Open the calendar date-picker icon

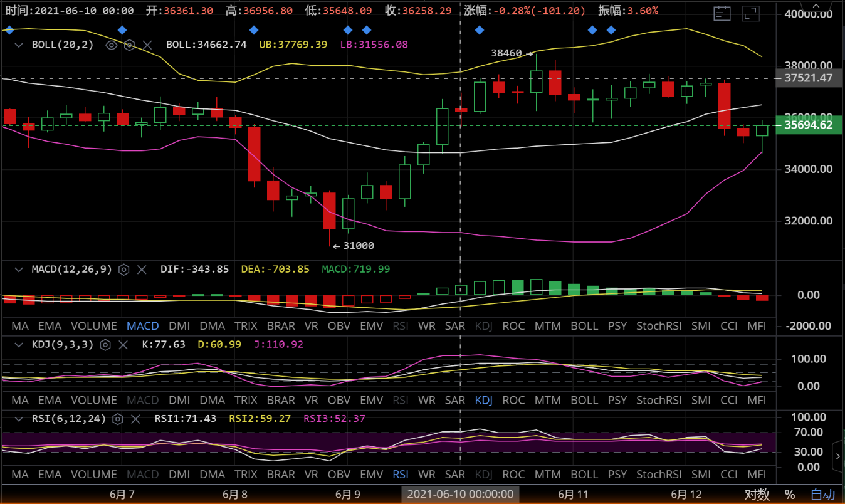pyautogui.click(x=723, y=12)
